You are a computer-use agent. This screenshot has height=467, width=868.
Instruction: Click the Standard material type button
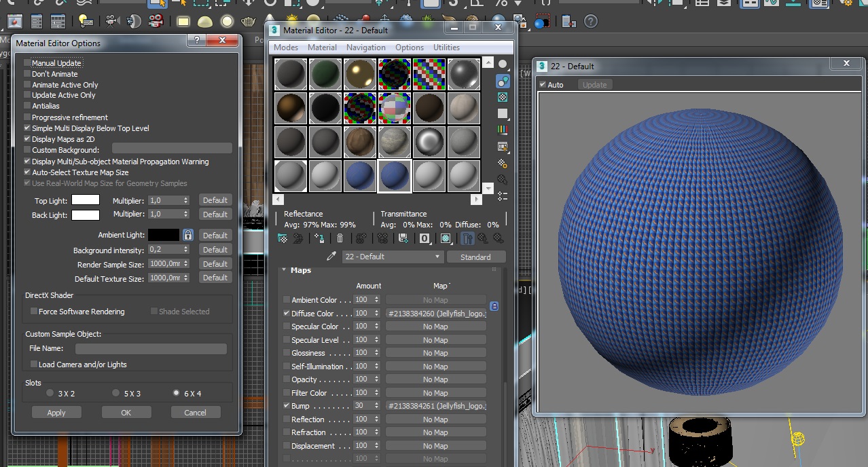(x=475, y=257)
